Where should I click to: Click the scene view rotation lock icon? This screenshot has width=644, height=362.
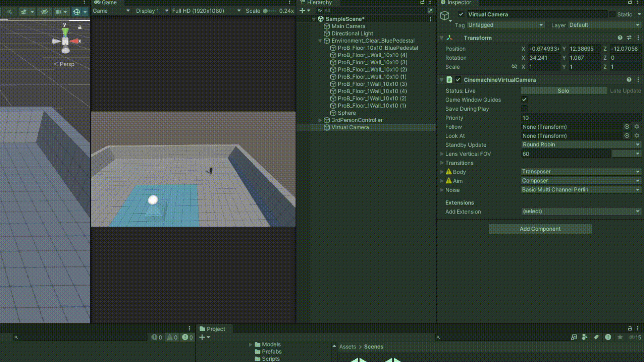[80, 27]
